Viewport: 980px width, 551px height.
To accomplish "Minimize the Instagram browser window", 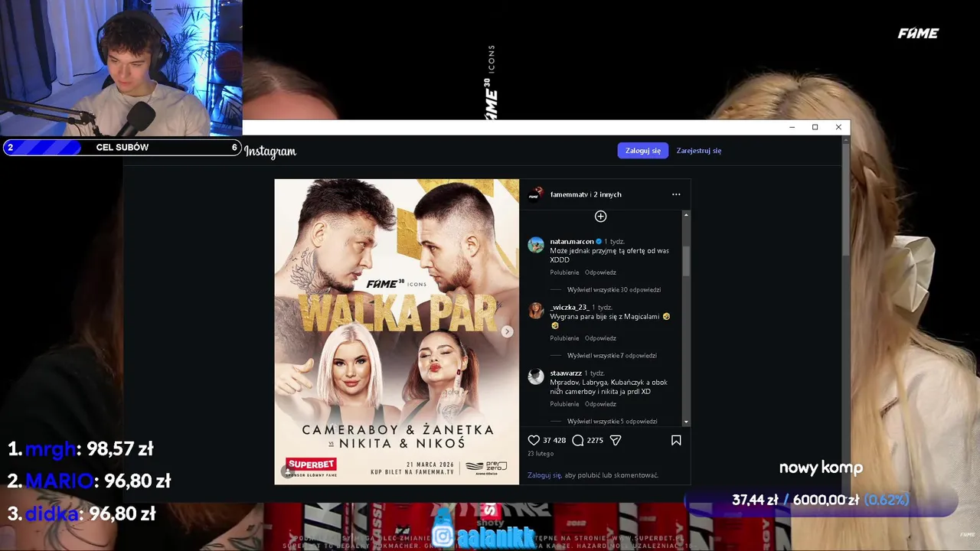I will pyautogui.click(x=792, y=127).
